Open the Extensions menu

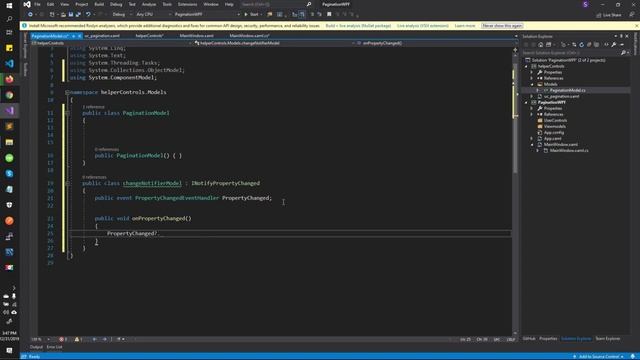pos(187,4)
